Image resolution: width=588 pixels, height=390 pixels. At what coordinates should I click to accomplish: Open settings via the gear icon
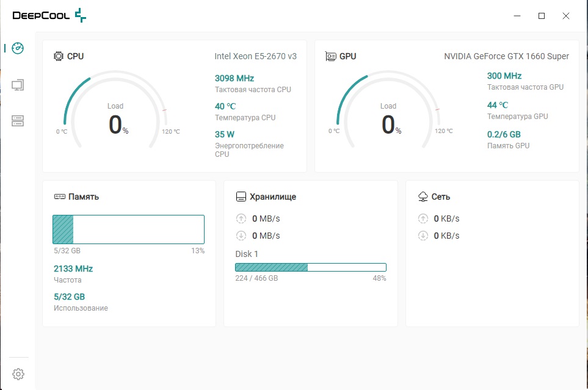click(18, 374)
